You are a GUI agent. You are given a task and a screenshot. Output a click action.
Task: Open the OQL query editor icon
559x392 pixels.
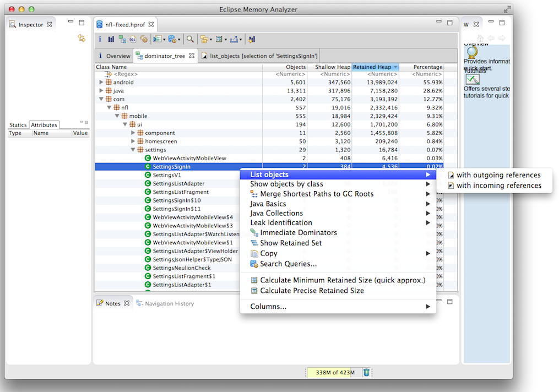click(133, 39)
